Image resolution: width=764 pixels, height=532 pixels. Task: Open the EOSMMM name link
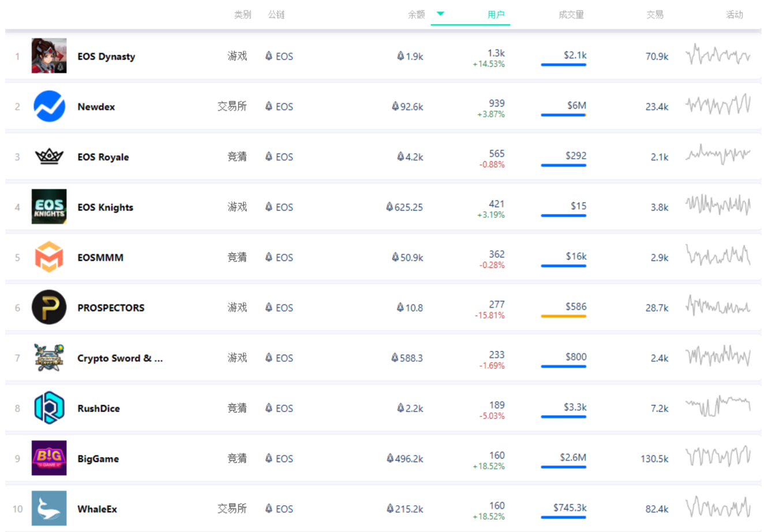pos(100,257)
